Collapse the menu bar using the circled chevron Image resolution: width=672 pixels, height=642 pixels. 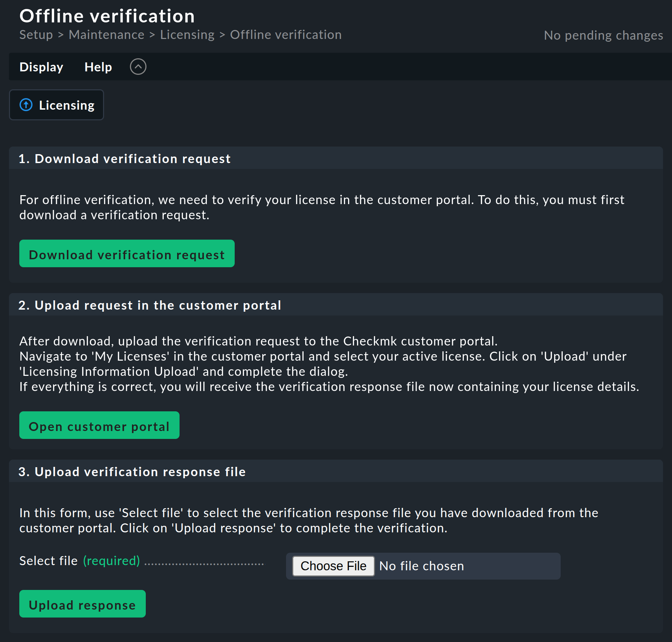click(x=138, y=67)
